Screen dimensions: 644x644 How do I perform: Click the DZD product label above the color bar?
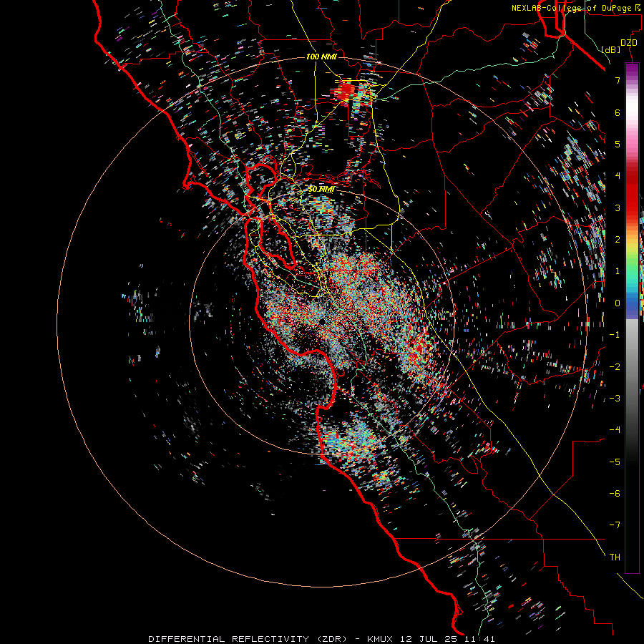pos(628,43)
